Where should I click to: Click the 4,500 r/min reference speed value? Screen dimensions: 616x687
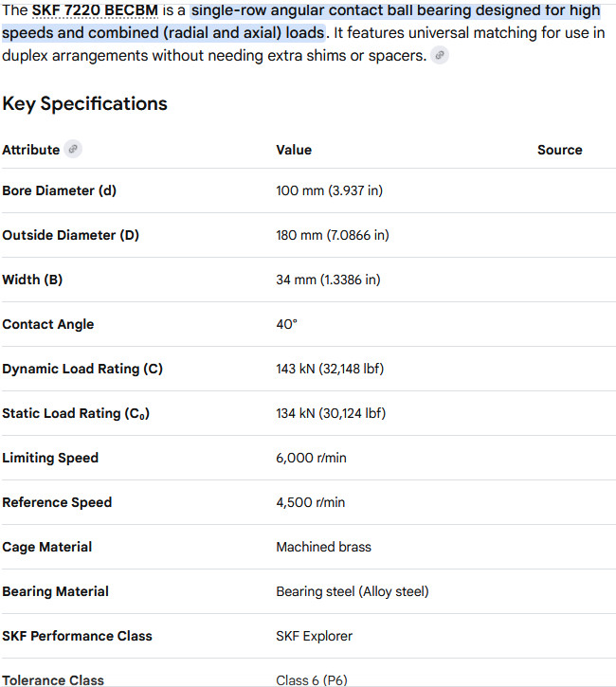pos(311,502)
